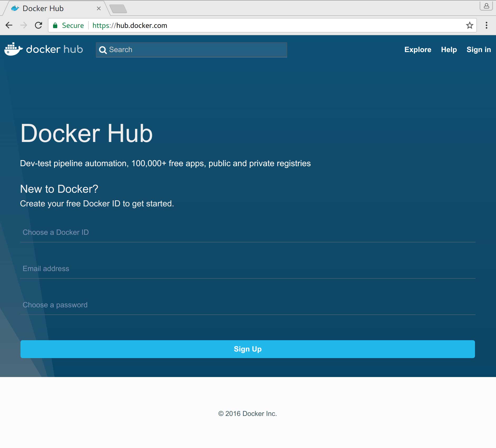Click the Choose a password field

pos(248,305)
